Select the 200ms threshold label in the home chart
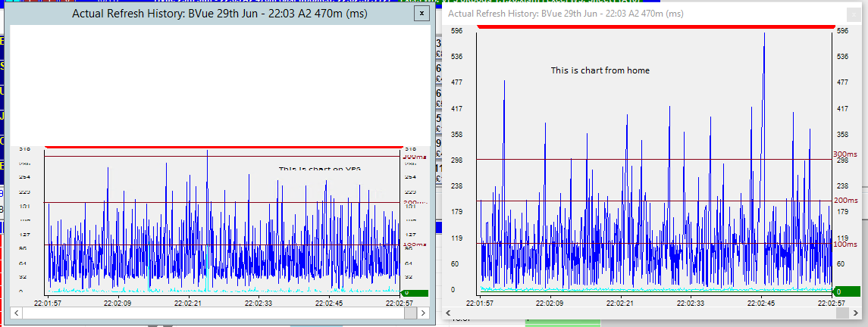Image resolution: width=868 pixels, height=327 pixels. pyautogui.click(x=845, y=200)
